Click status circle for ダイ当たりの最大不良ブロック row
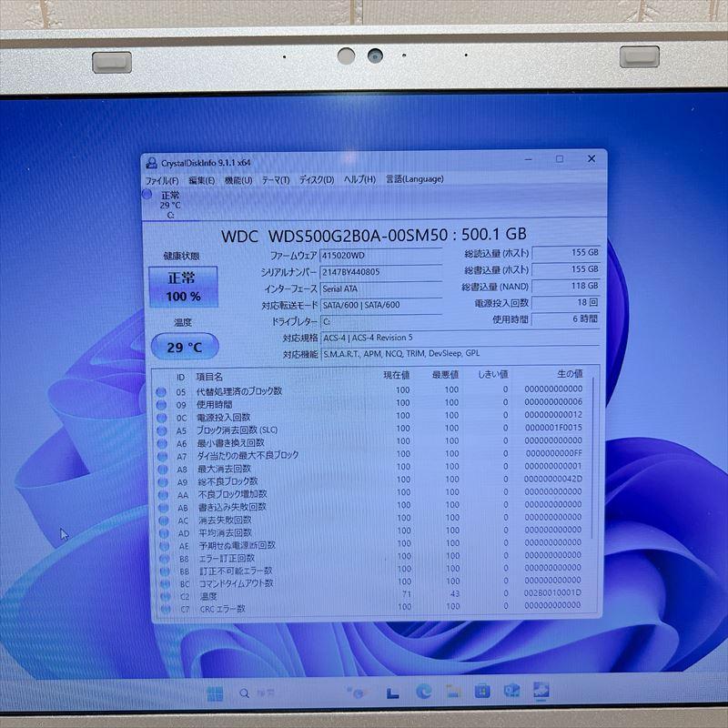728x728 pixels. (163, 457)
